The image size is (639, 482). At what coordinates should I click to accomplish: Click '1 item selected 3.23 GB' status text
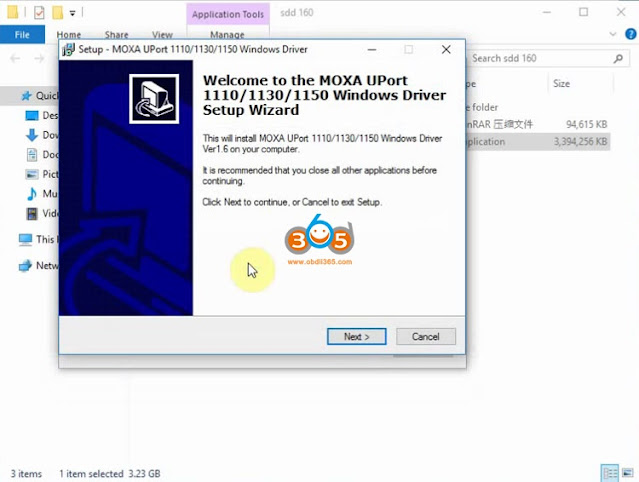click(x=110, y=474)
